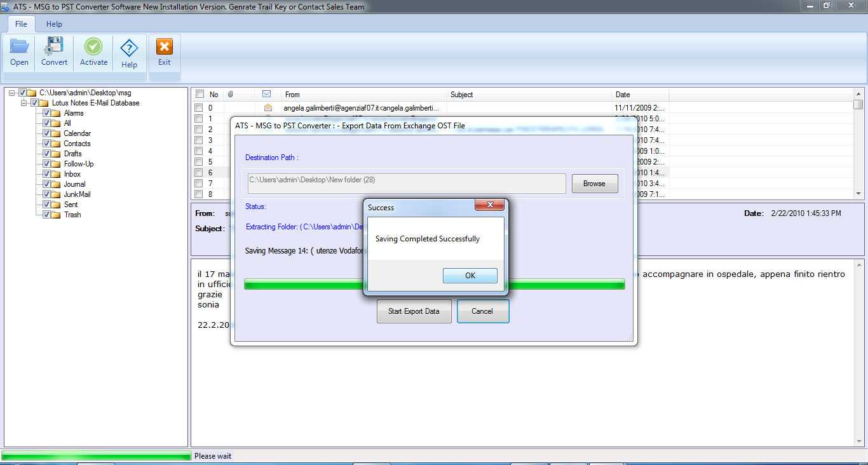Click the Trash folder icon
This screenshot has width=868, height=465.
coord(56,215)
